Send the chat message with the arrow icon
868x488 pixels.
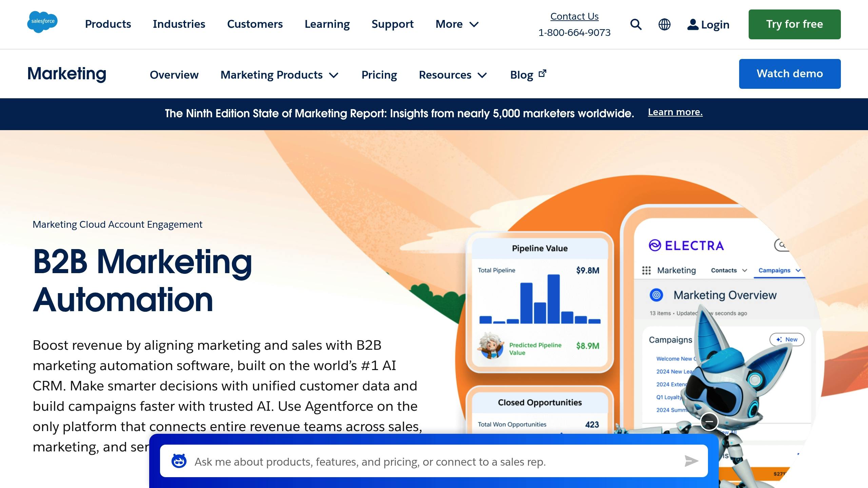click(x=691, y=461)
